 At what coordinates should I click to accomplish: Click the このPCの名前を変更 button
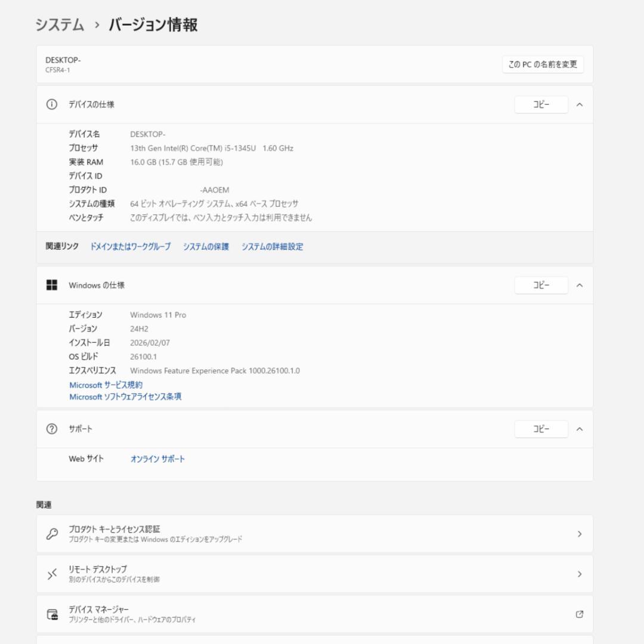coord(541,64)
